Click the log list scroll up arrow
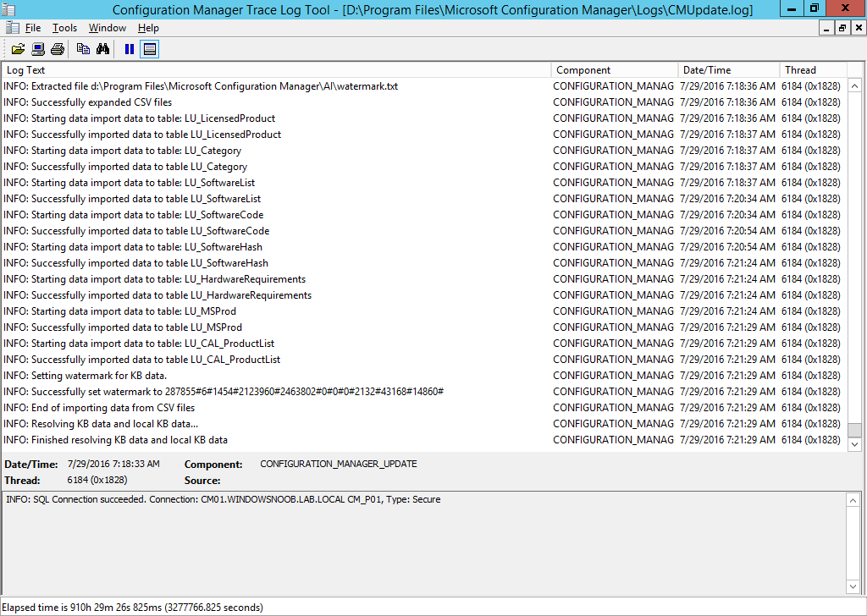The image size is (867, 616). coord(854,86)
